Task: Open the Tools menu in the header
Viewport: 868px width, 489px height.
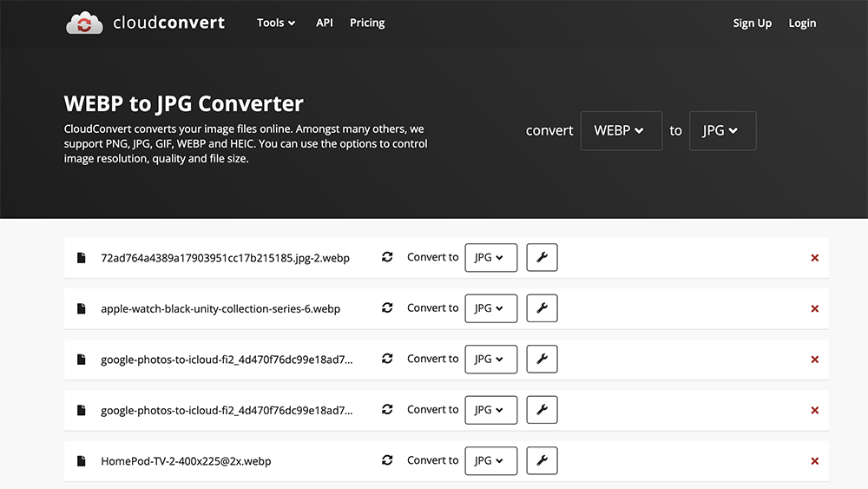Action: (x=276, y=23)
